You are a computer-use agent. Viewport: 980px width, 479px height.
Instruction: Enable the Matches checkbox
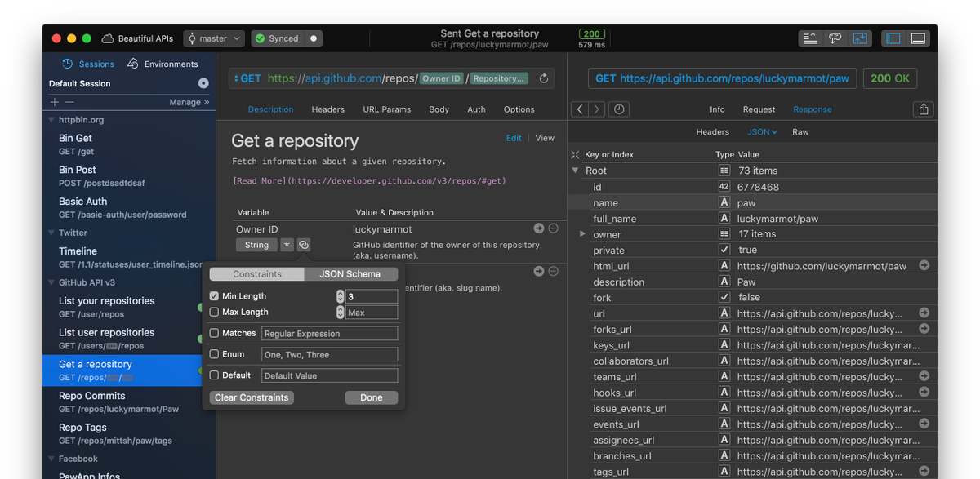pos(214,333)
